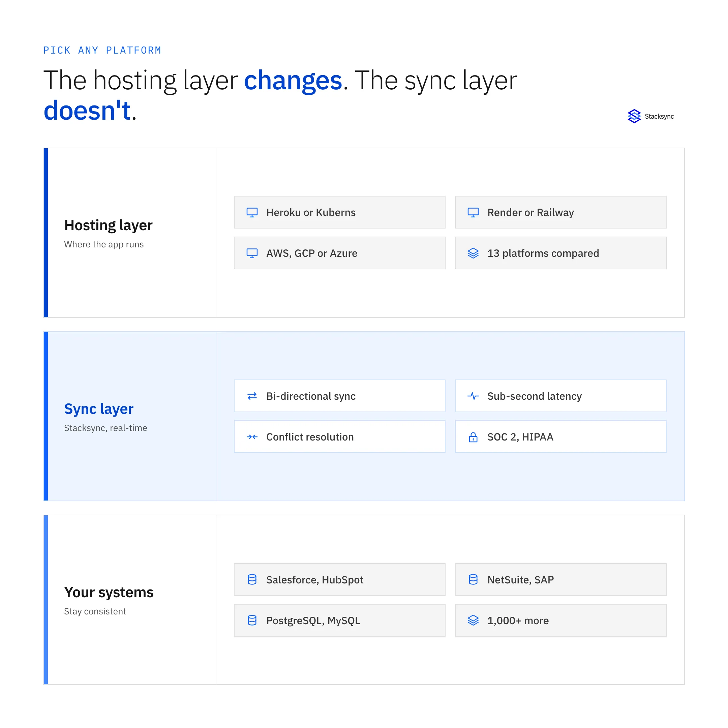
Task: Click the Your systems heading
Action: [109, 593]
